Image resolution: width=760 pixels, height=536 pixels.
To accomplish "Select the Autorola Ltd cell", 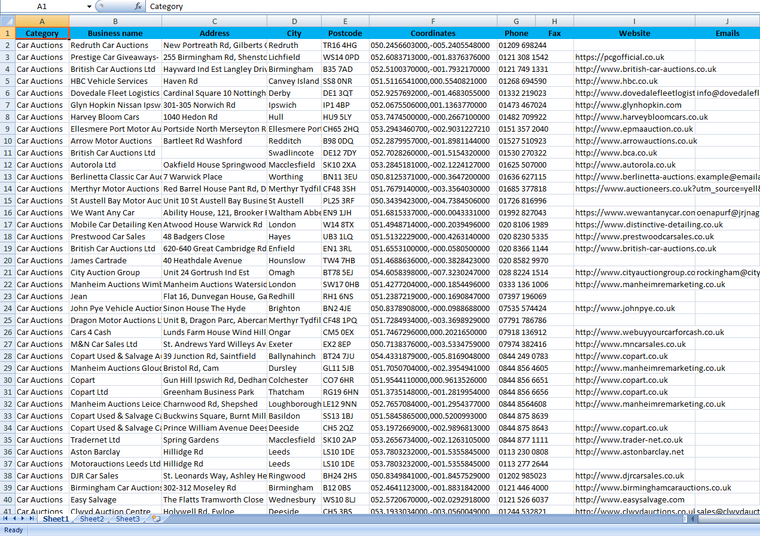I will point(115,165).
